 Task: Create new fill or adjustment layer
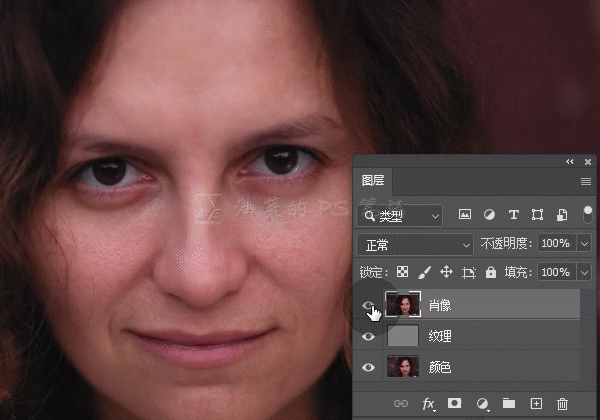coord(482,404)
